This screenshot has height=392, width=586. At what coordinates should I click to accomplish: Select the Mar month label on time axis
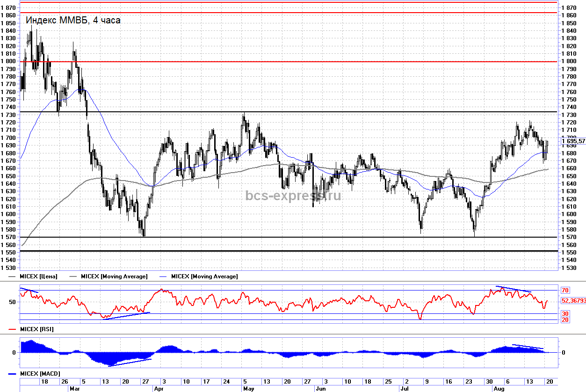[x=74, y=388]
